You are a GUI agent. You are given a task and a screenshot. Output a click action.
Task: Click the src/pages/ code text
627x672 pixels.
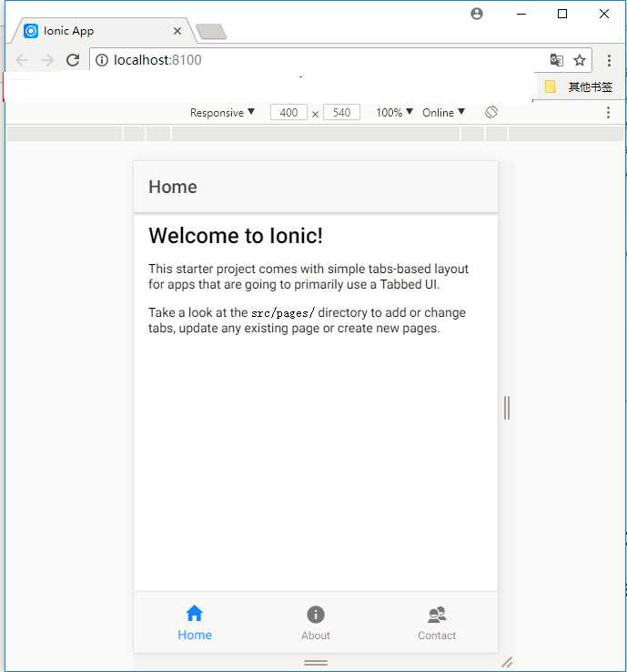click(x=283, y=313)
